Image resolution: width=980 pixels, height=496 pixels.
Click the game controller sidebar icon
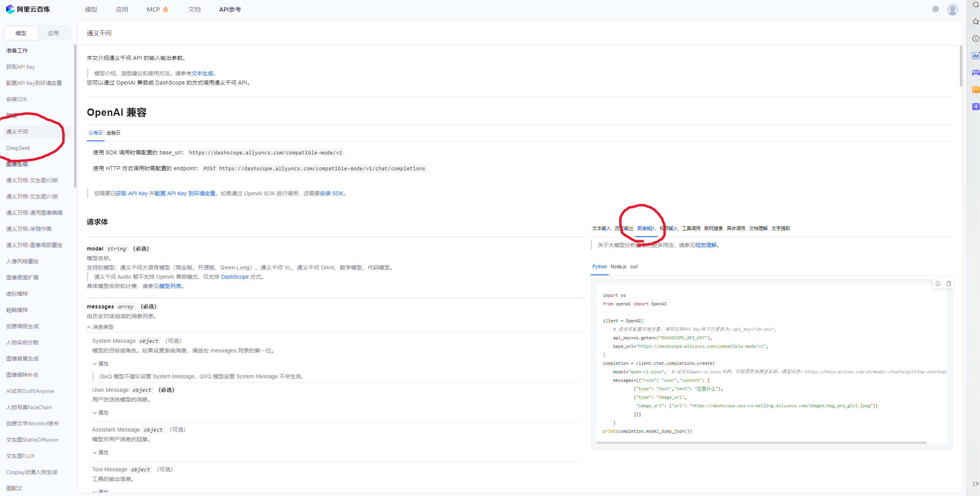coord(975,73)
